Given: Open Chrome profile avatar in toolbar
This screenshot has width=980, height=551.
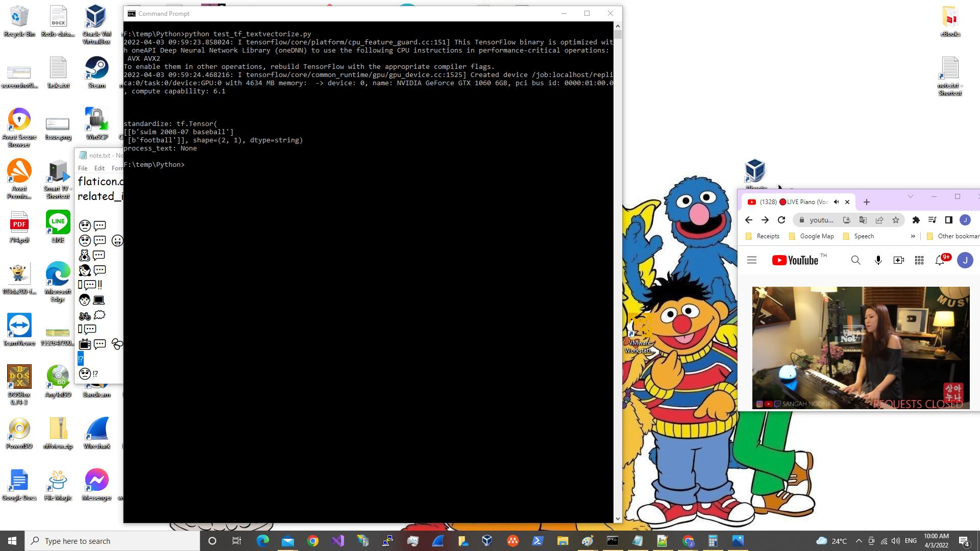Looking at the screenshot, I should click(x=965, y=220).
